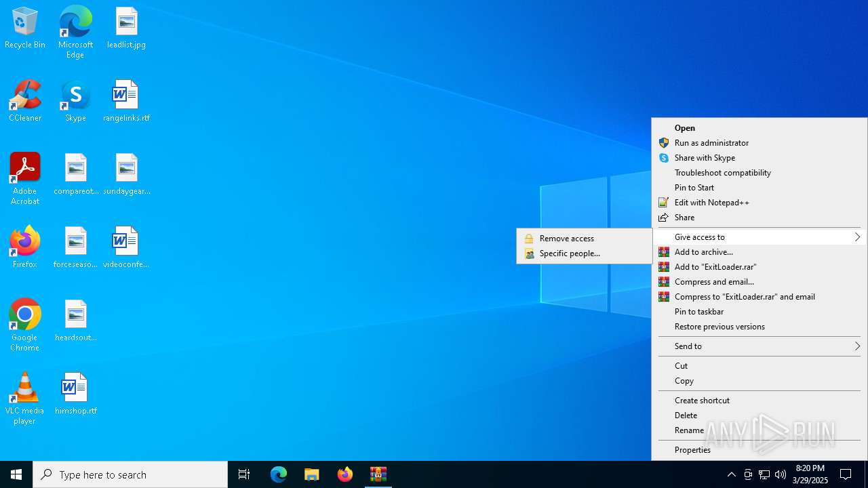Choose Troubleshoot compatibility
The image size is (868, 488).
(x=759, y=173)
